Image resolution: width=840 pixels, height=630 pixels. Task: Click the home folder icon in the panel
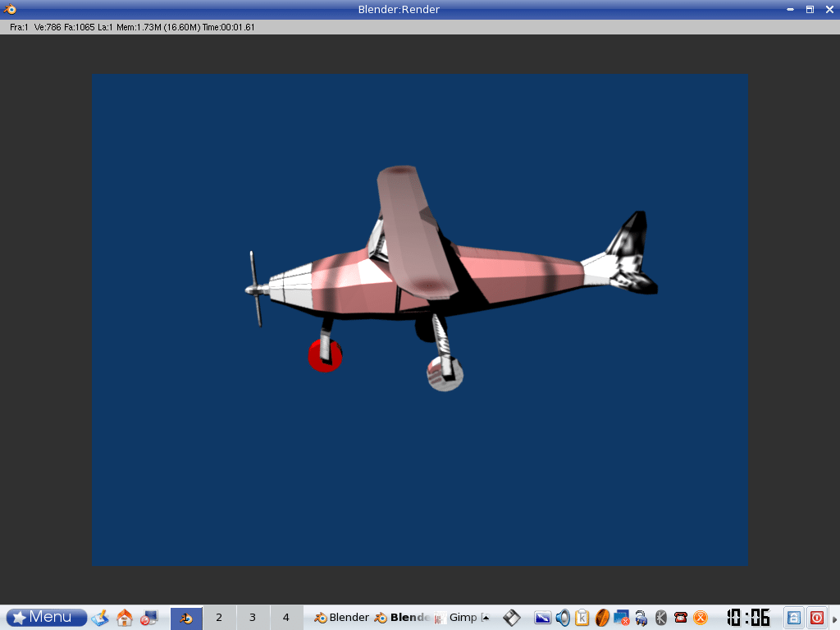click(x=125, y=617)
